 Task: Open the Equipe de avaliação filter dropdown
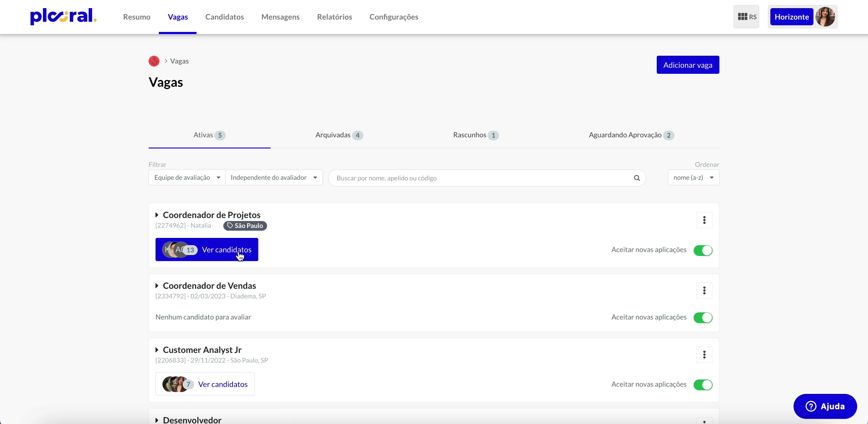[187, 177]
